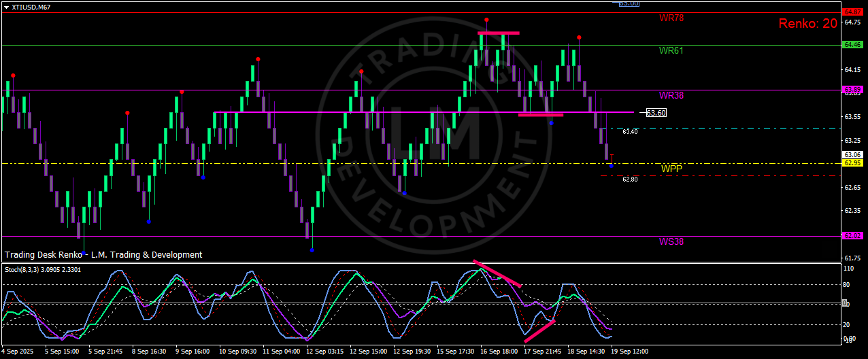Open the XTIUSD,M67 chart dropdown arrow
The height and width of the screenshot is (359, 868).
click(6, 7)
